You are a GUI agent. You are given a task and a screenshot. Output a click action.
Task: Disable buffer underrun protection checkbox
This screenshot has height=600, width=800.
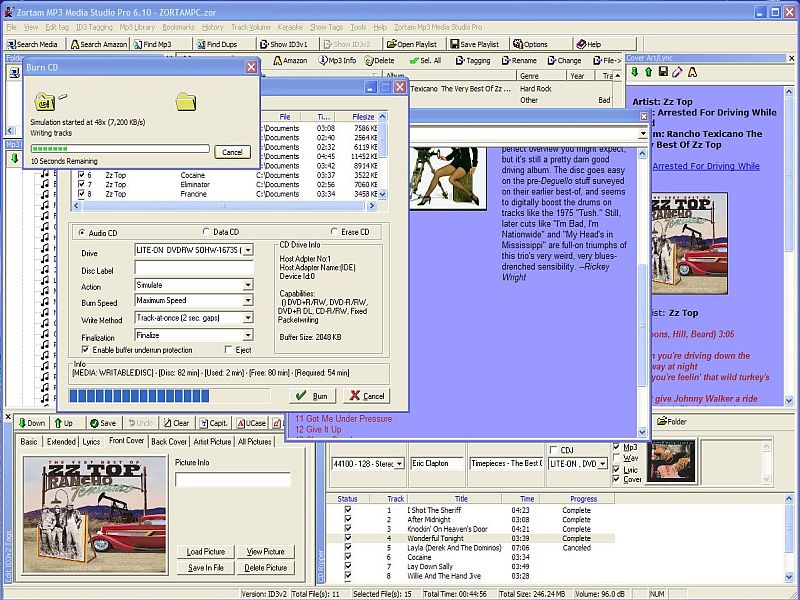coord(85,350)
